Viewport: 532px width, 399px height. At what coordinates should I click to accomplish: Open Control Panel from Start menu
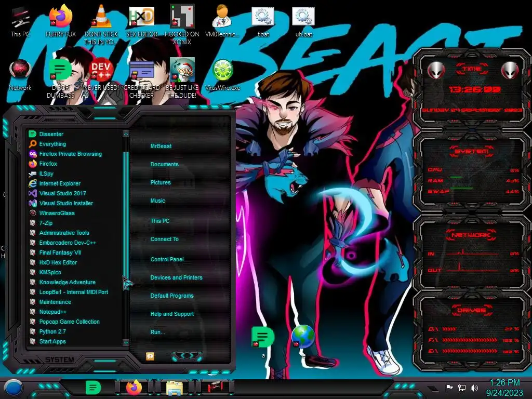tap(167, 259)
